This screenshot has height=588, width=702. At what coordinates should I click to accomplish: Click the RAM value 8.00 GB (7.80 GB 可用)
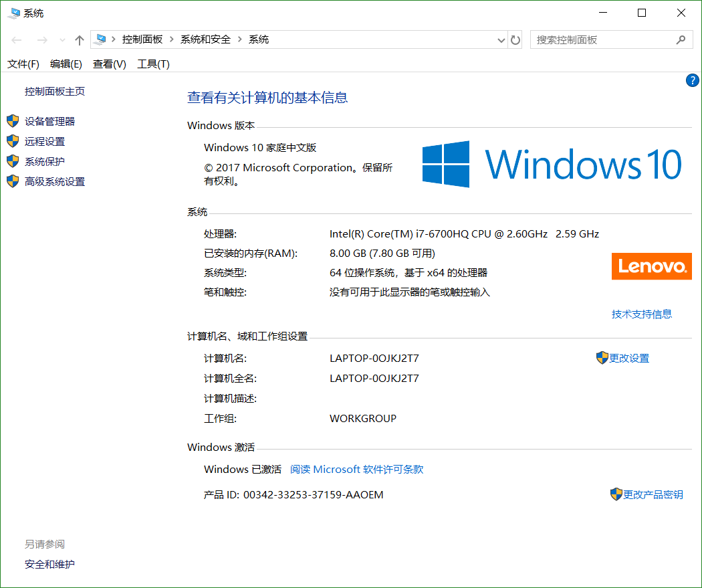[x=382, y=254]
